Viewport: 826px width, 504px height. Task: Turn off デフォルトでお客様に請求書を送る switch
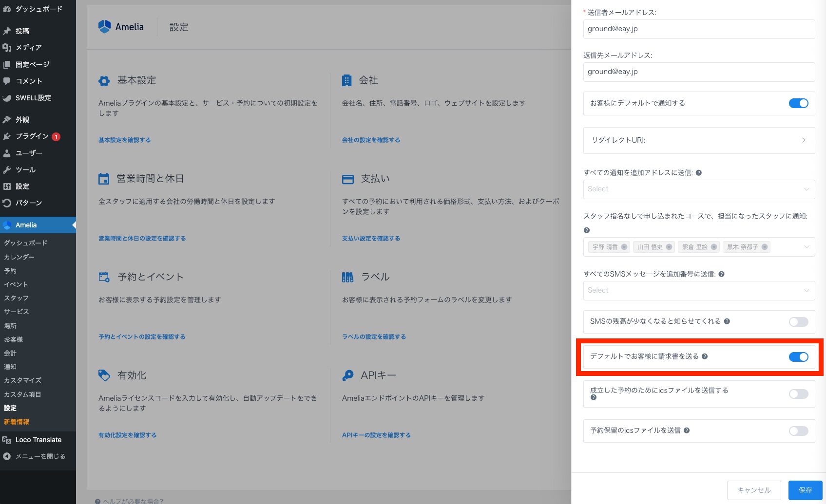tap(798, 357)
